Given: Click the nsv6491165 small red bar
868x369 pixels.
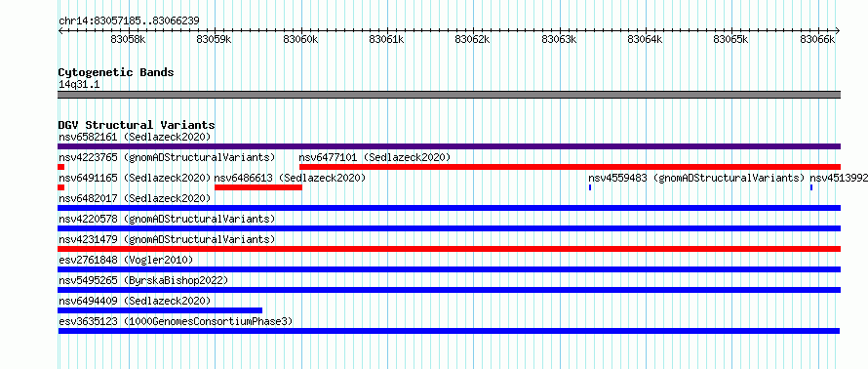Looking at the screenshot, I should 60,187.
